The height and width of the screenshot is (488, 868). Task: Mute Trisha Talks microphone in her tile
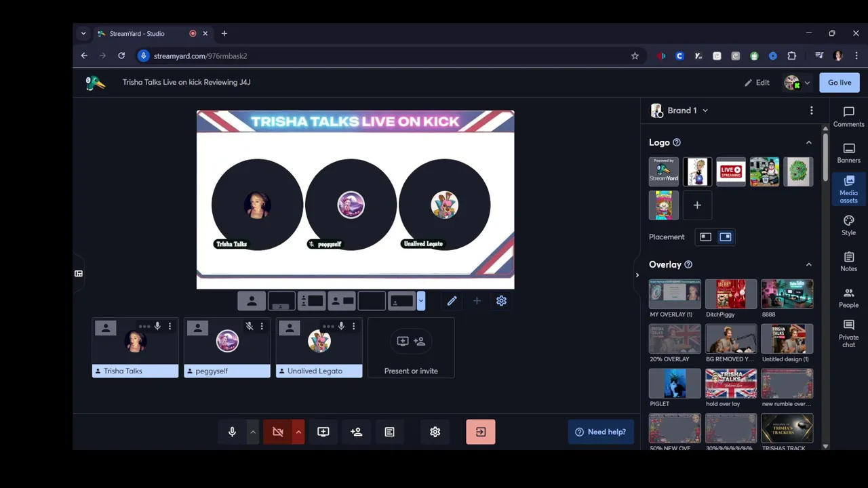pos(157,327)
